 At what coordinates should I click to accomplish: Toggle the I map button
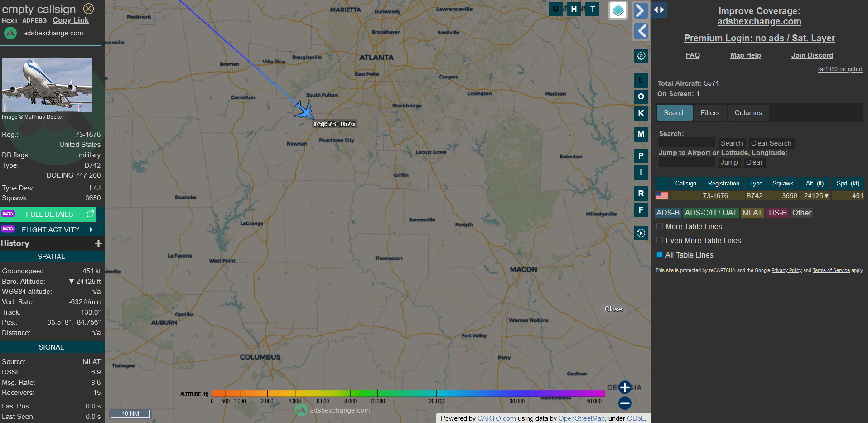[x=641, y=172]
